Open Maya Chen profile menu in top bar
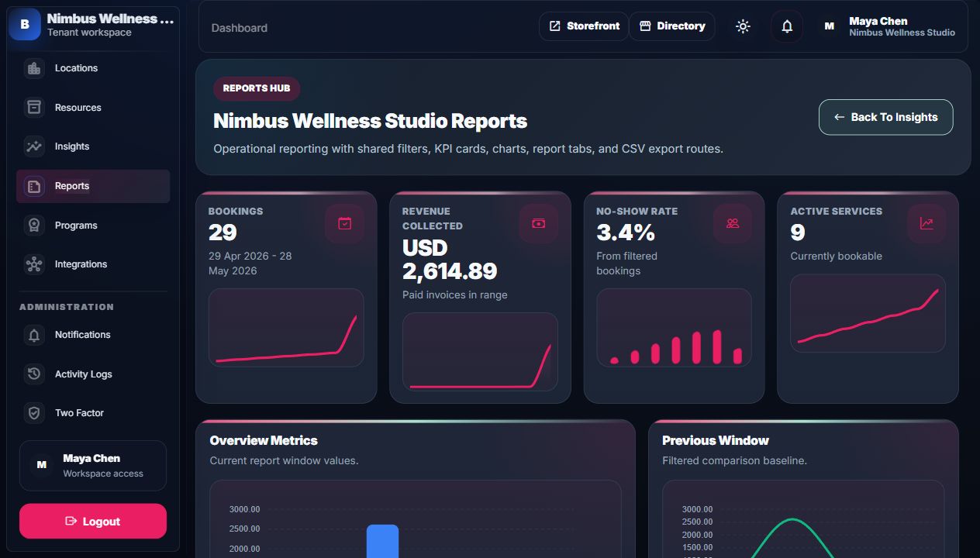This screenshot has height=558, width=980. click(889, 26)
